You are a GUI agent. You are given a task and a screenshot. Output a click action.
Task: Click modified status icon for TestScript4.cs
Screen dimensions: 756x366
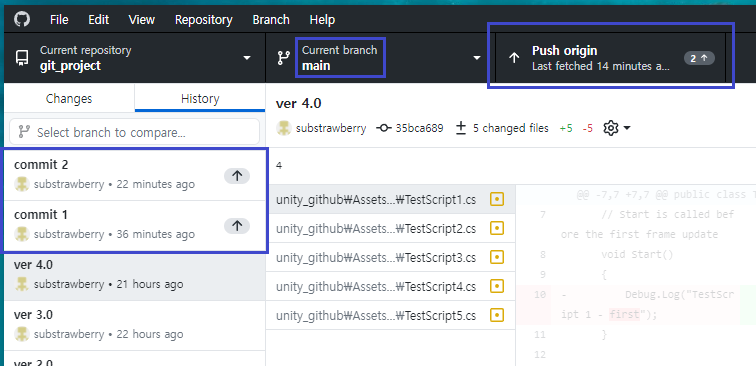pyautogui.click(x=497, y=286)
